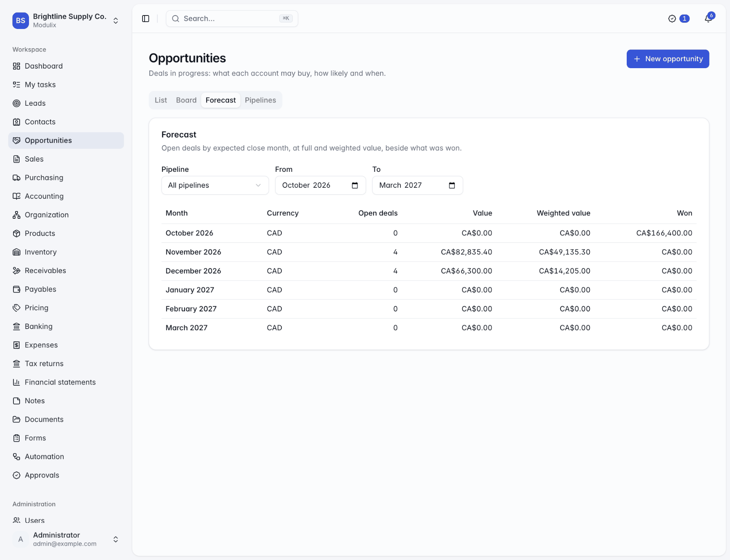
Task: Go to Sales in sidebar
Action: 66,159
